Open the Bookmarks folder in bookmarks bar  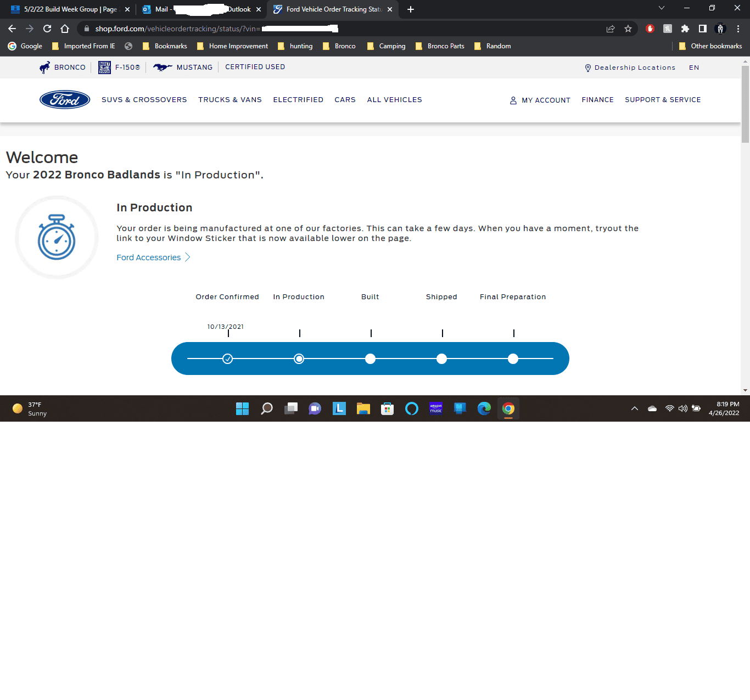coord(165,46)
